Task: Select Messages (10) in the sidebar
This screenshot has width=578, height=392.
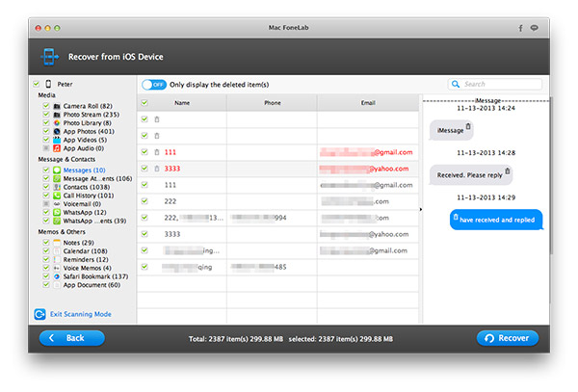Action: [x=83, y=169]
